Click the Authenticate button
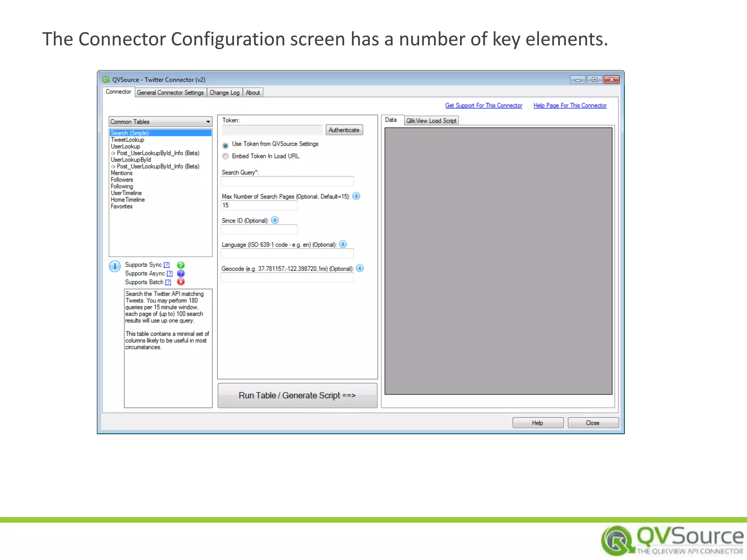 point(344,130)
